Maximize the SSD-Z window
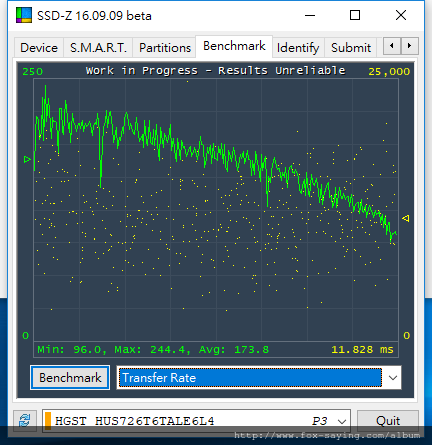The width and height of the screenshot is (432, 445). pos(355,15)
